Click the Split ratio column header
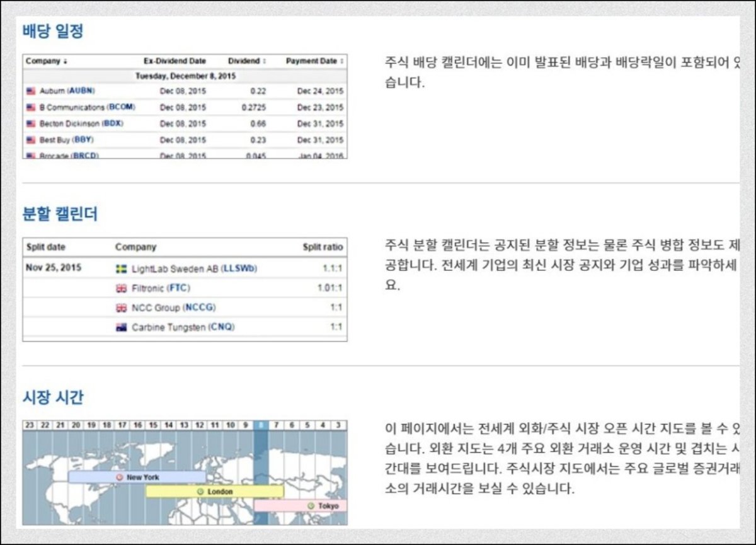 coord(323,248)
